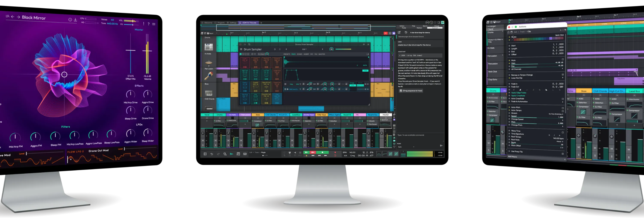Toggle Remap on Tempo Change checkbox
644x218 pixels.
click(563, 74)
